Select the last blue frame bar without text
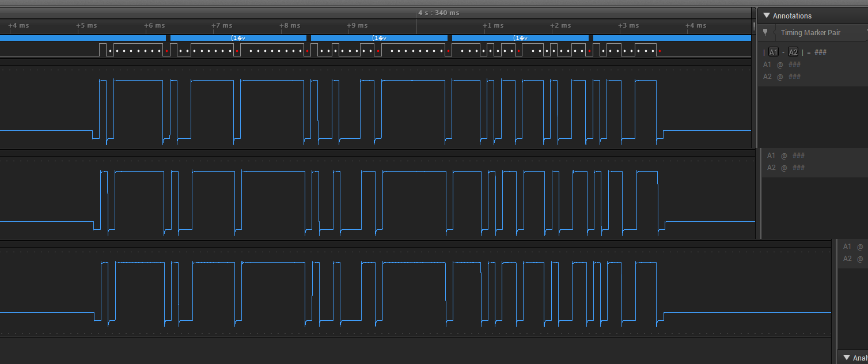 point(672,38)
